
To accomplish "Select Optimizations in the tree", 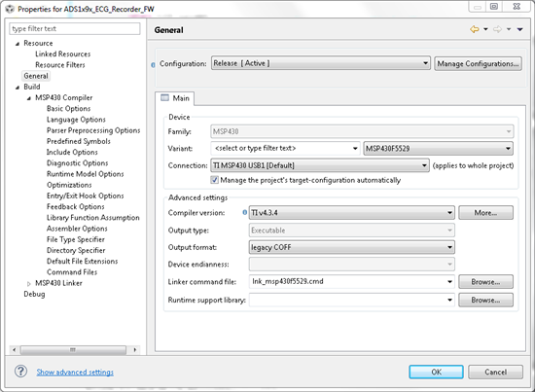I will pyautogui.click(x=69, y=185).
